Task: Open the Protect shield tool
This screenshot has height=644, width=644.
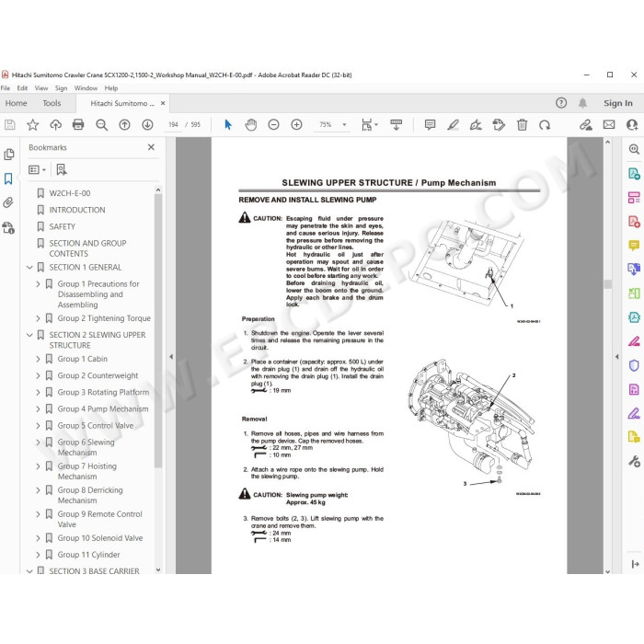Action: (634, 364)
